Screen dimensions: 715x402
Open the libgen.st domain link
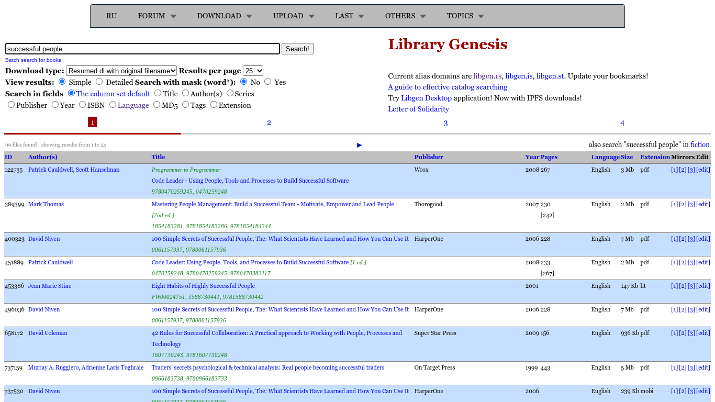point(550,76)
